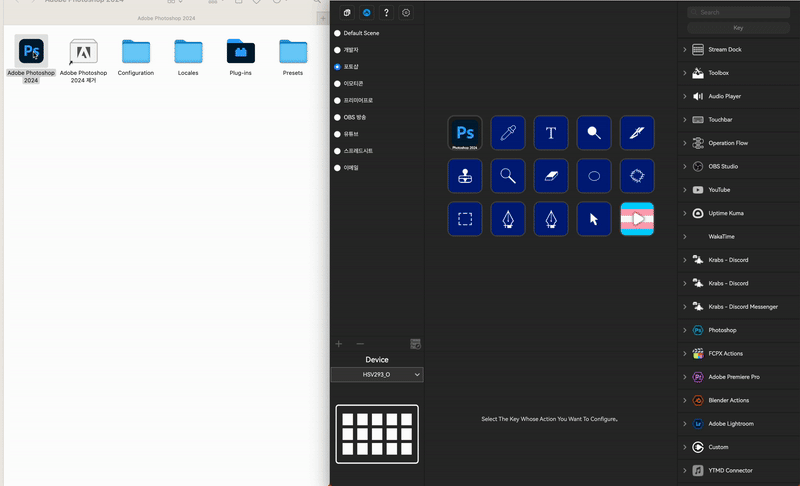This screenshot has height=486, width=800.
Task: Click the Key tab under search
Action: tap(738, 28)
